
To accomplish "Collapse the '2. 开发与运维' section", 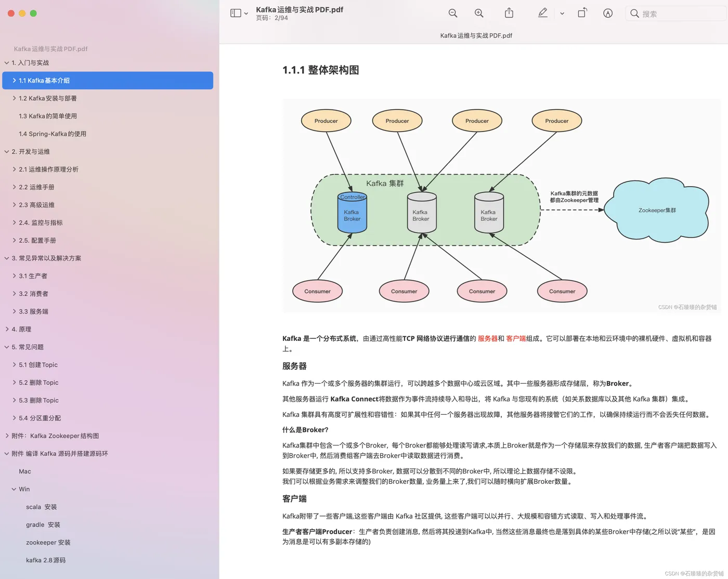I will 7,152.
